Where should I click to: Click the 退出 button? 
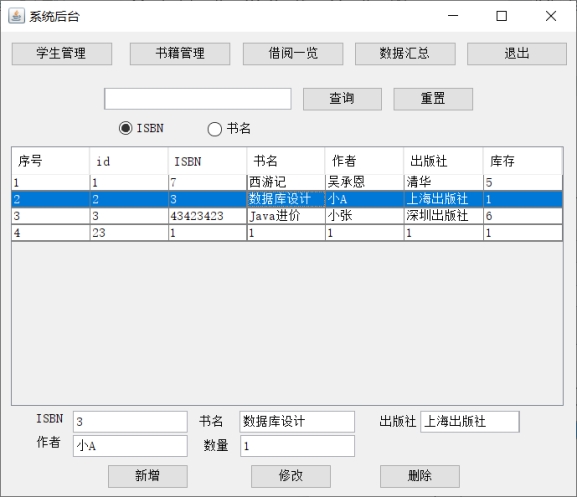click(x=517, y=54)
